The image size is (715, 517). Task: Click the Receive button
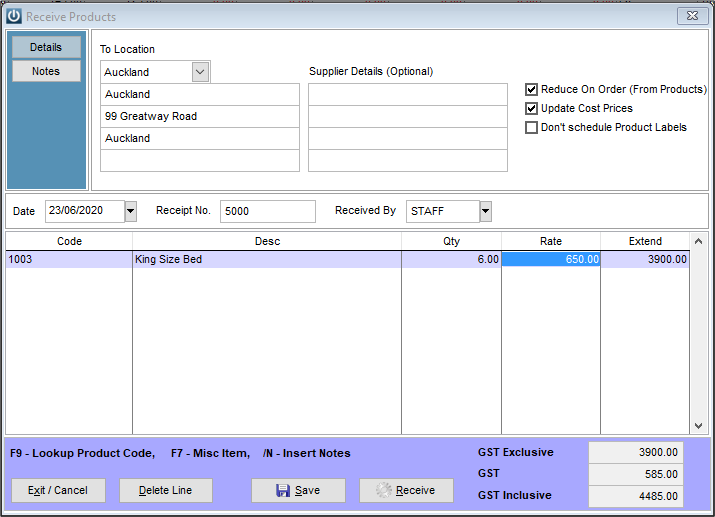pos(406,491)
